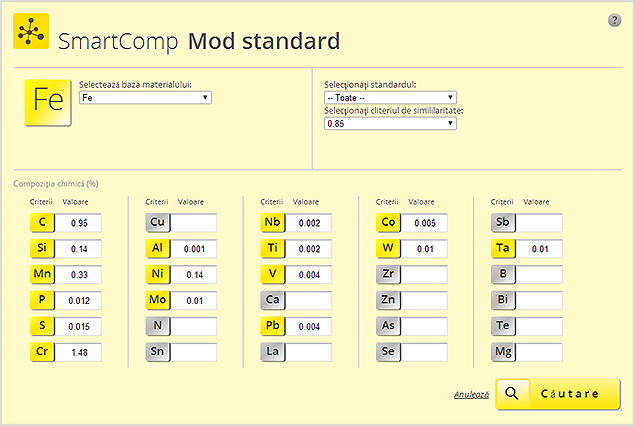Click the V value field showing 0.004
The image size is (635, 426).
309,275
